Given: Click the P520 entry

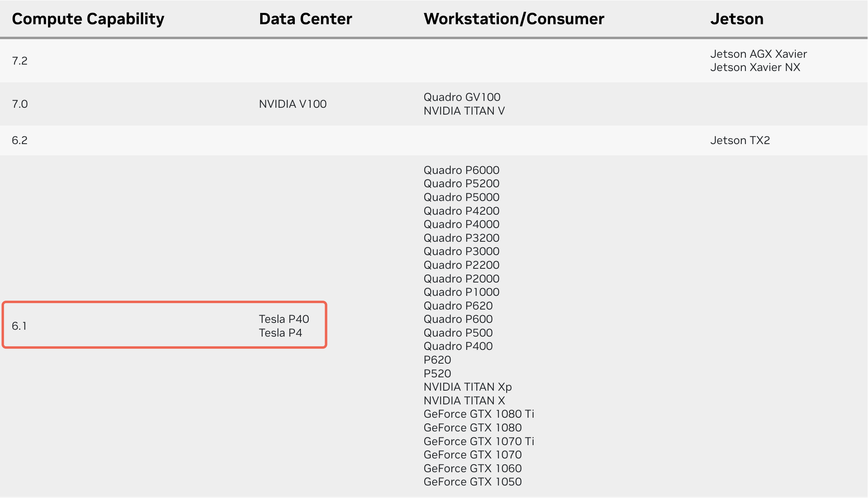Looking at the screenshot, I should pyautogui.click(x=437, y=373).
